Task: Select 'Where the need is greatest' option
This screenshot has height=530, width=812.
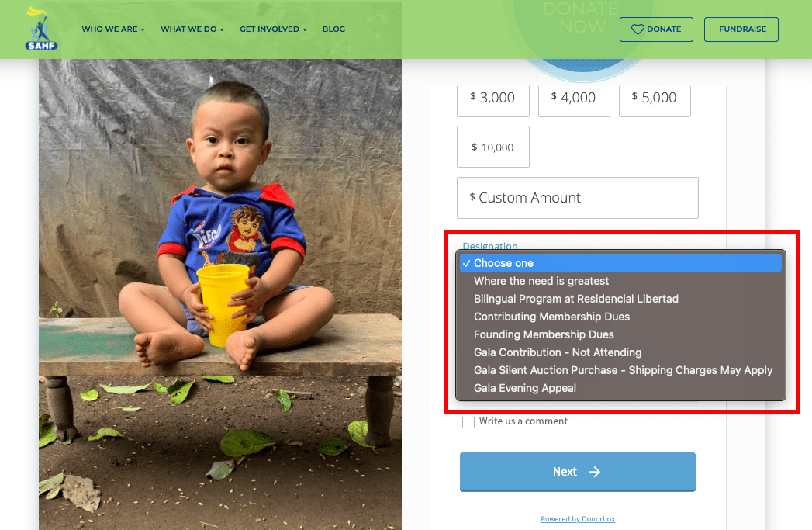Action: (541, 281)
